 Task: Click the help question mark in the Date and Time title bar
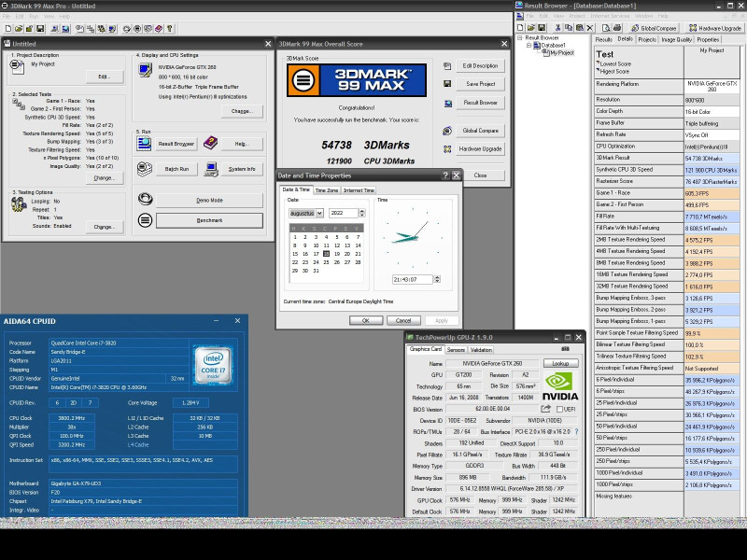point(445,175)
